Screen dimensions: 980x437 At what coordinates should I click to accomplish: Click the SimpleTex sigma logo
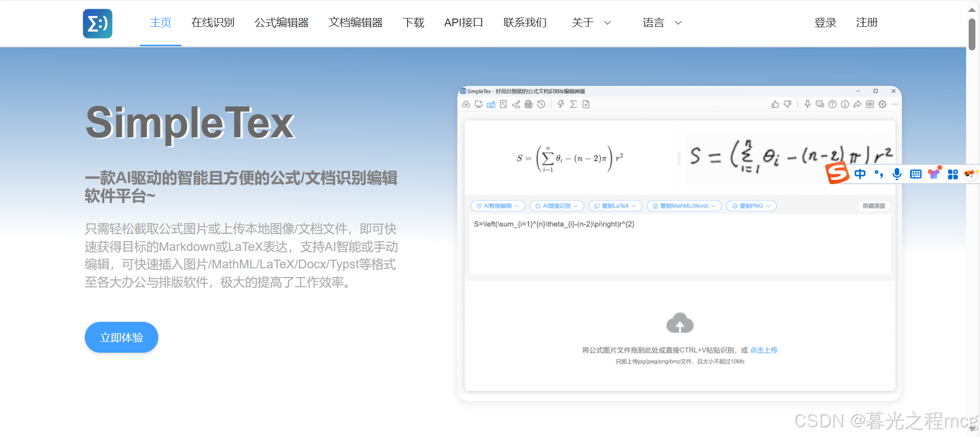tap(98, 24)
